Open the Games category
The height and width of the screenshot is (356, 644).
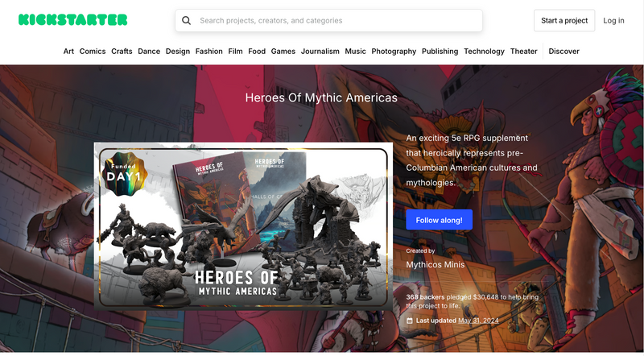283,52
